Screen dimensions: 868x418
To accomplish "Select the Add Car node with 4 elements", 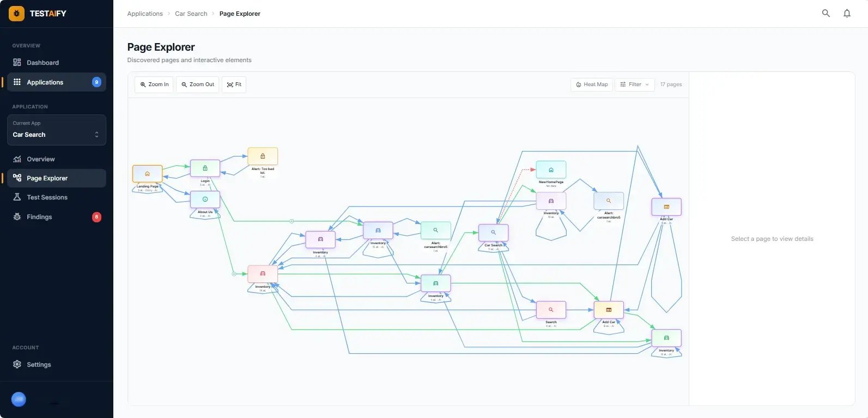I will [666, 207].
